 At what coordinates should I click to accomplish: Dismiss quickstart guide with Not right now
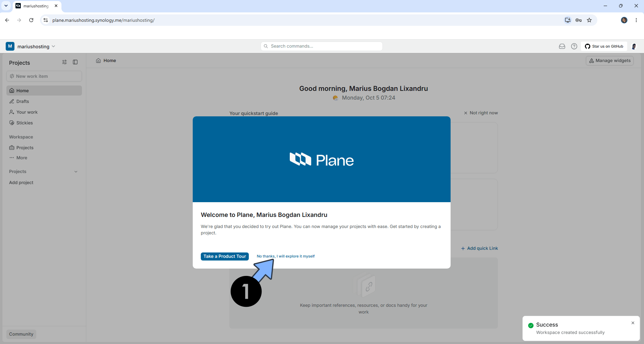click(481, 113)
